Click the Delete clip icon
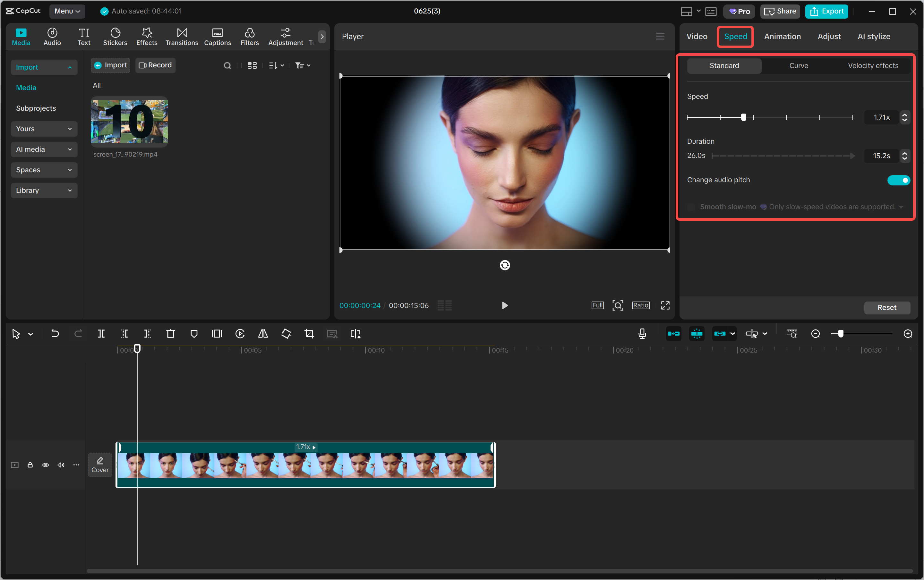Image resolution: width=924 pixels, height=580 pixels. coord(171,334)
